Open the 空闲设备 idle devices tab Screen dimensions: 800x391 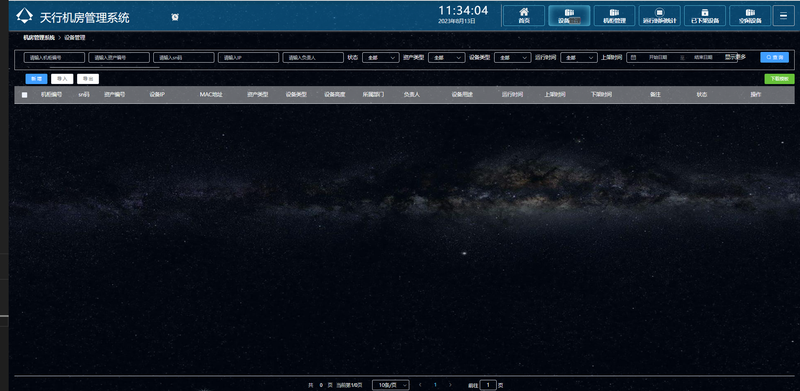tap(750, 15)
